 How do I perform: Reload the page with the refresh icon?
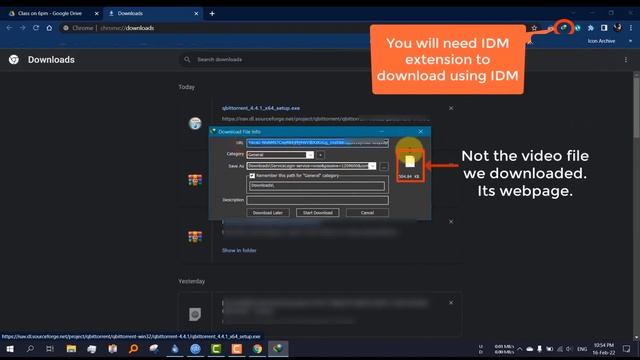click(x=36, y=28)
